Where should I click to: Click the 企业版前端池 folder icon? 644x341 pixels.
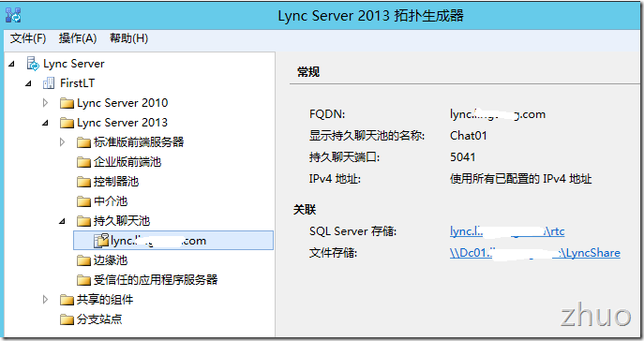(83, 162)
